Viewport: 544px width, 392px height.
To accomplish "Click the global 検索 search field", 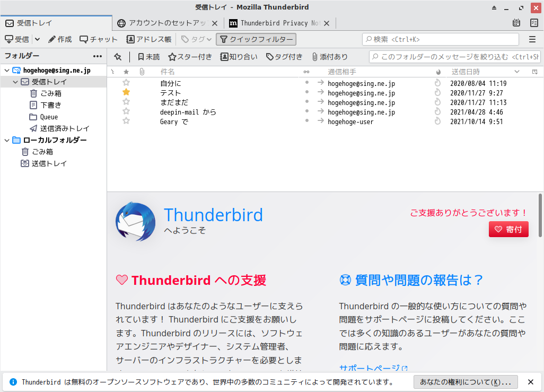I will (441, 39).
